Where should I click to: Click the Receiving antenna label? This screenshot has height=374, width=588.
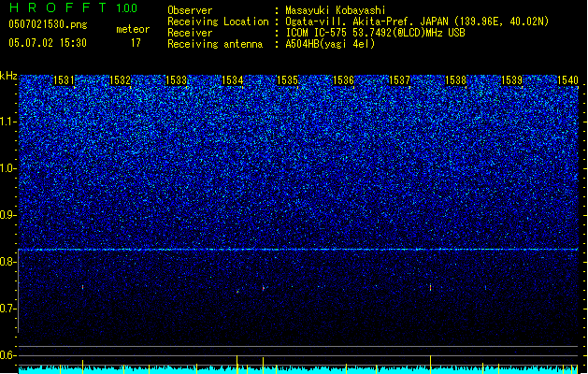(x=215, y=44)
